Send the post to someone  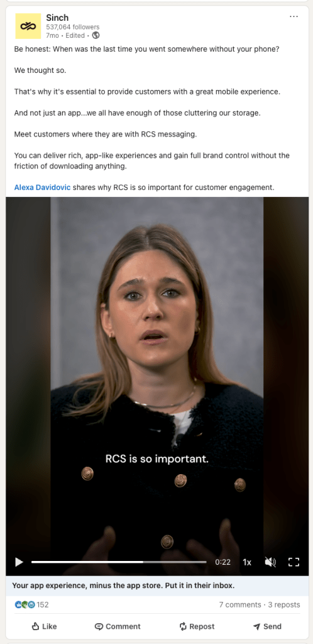point(267,626)
